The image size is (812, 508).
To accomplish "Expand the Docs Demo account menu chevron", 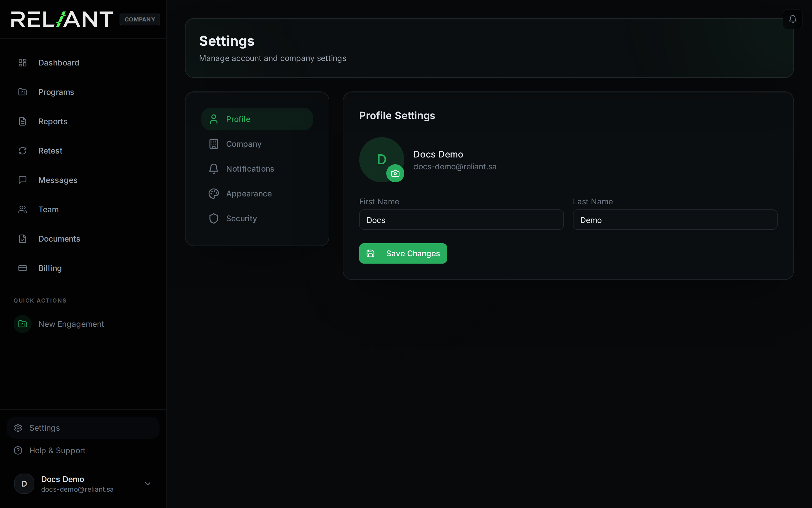I will 148,484.
